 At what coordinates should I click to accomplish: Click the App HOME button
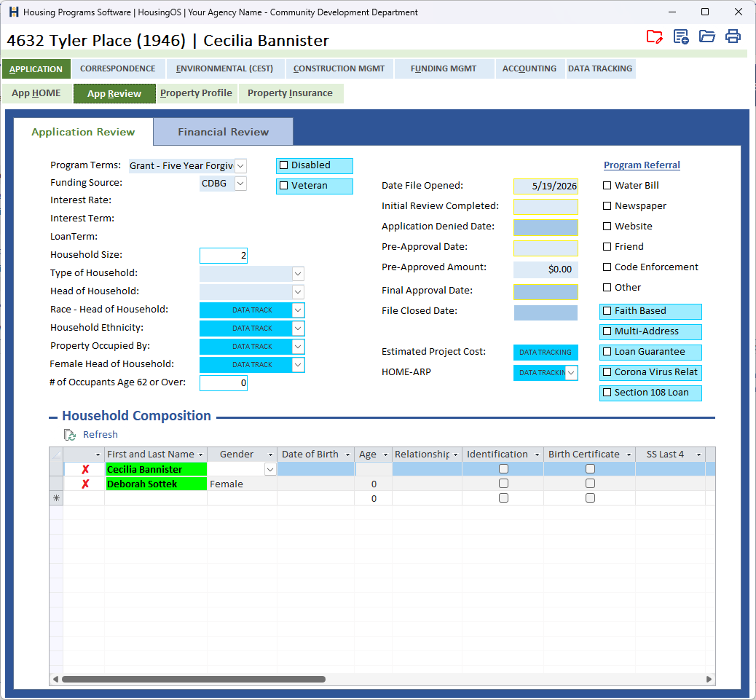pos(36,93)
